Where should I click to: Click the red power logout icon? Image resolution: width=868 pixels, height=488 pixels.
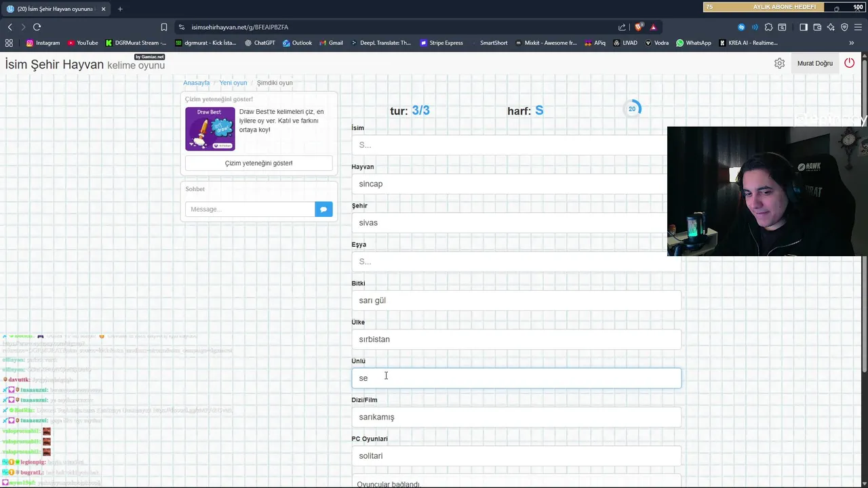click(849, 63)
